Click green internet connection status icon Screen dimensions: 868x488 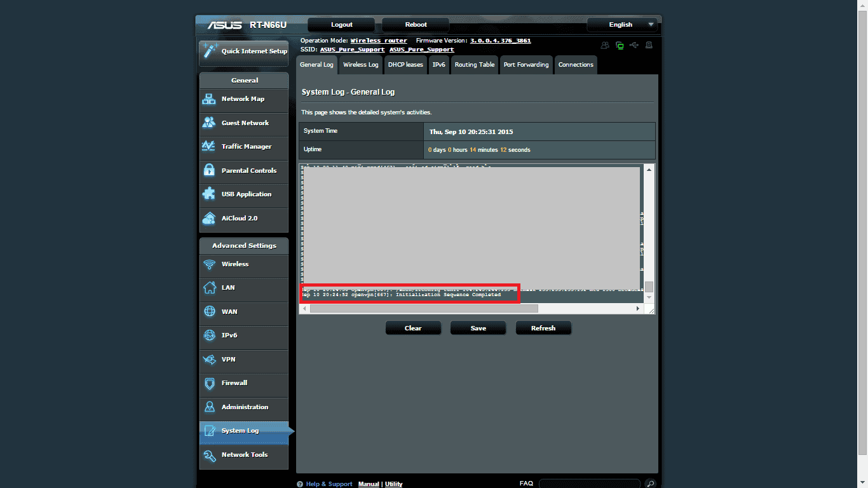tap(620, 45)
